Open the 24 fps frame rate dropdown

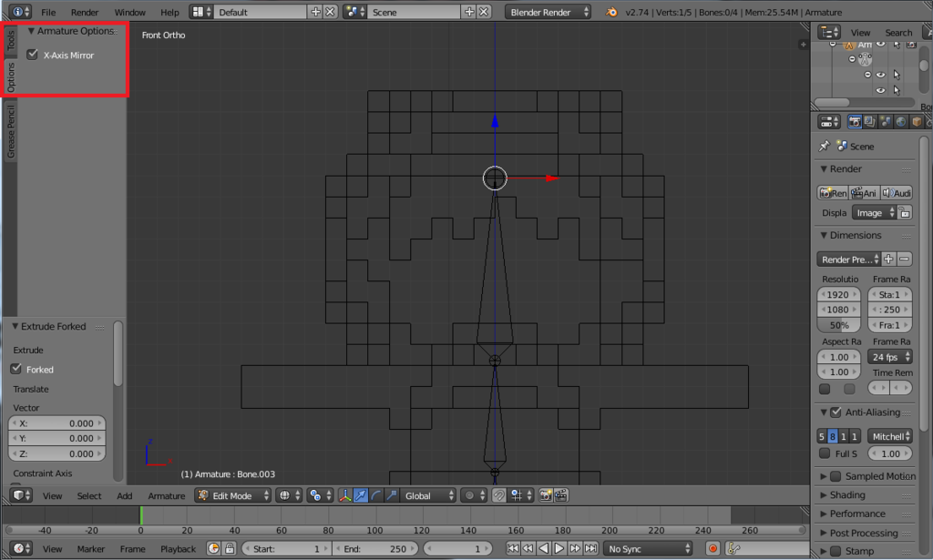click(889, 357)
